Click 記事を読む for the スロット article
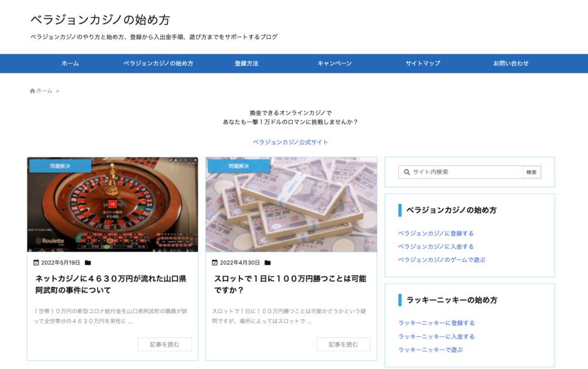The height and width of the screenshot is (369, 588). [343, 344]
